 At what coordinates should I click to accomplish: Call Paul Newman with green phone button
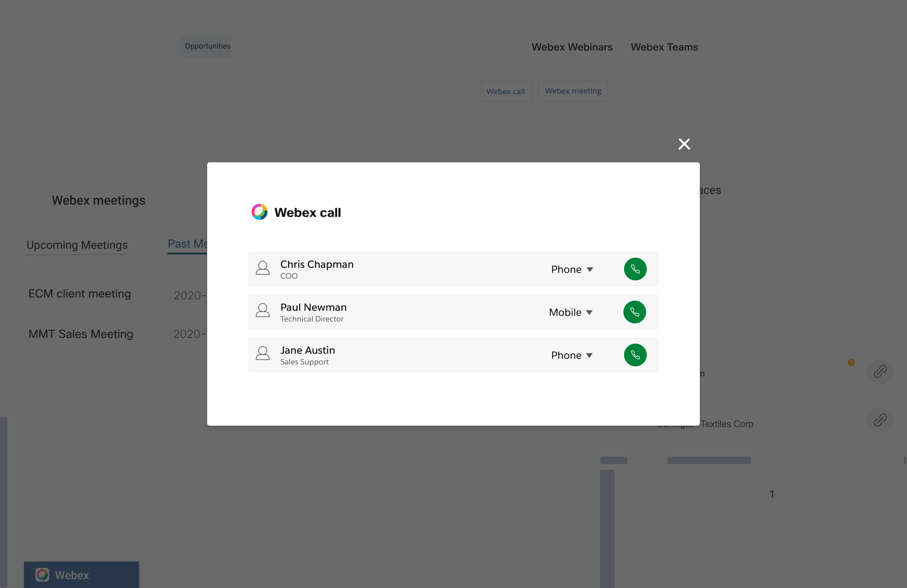(634, 312)
